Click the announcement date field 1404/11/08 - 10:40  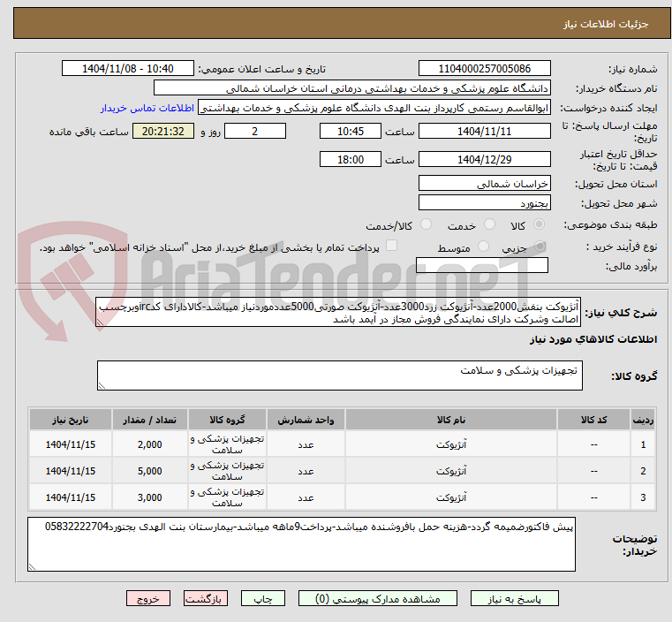pos(128,69)
